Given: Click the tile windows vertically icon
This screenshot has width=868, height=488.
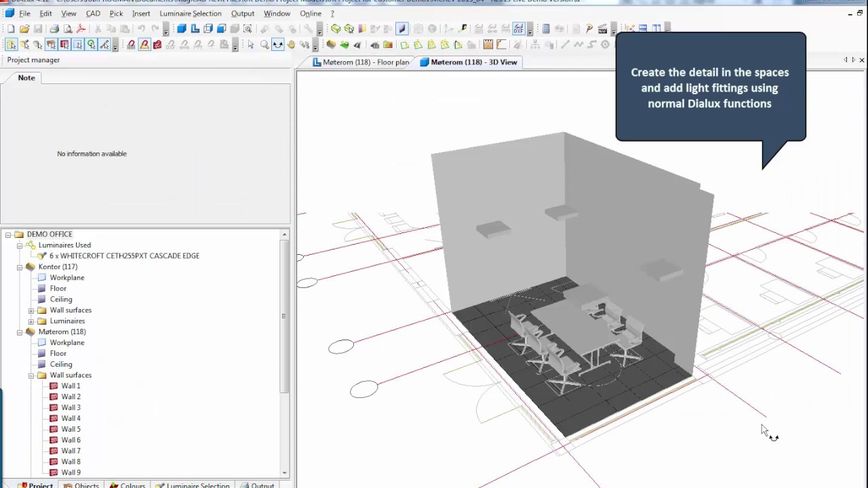Looking at the screenshot, I should [x=656, y=28].
